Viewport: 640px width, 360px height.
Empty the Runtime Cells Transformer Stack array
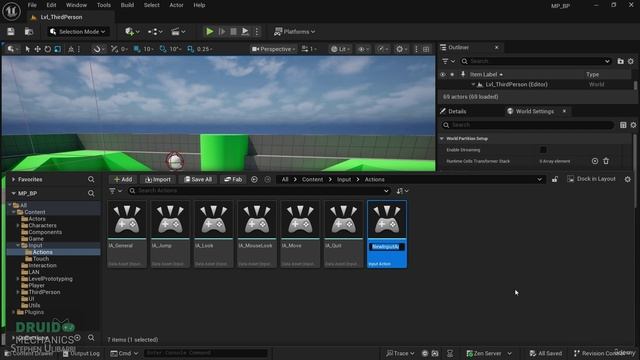[606, 161]
